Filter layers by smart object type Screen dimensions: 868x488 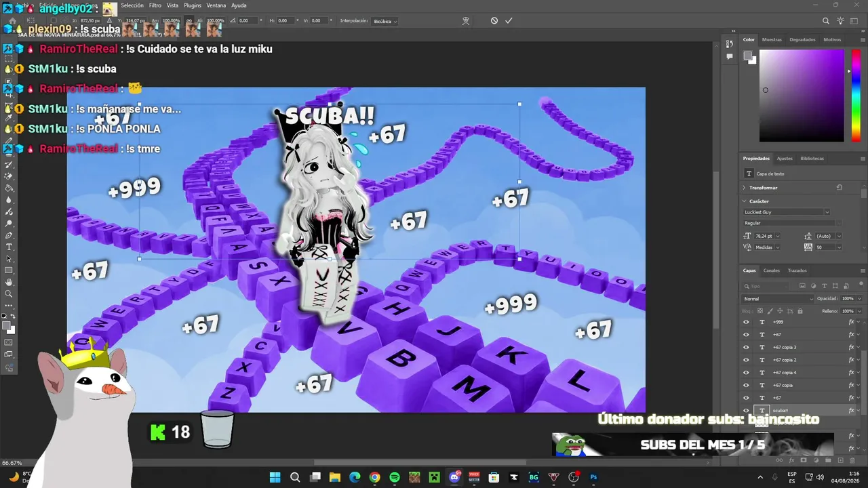point(846,286)
